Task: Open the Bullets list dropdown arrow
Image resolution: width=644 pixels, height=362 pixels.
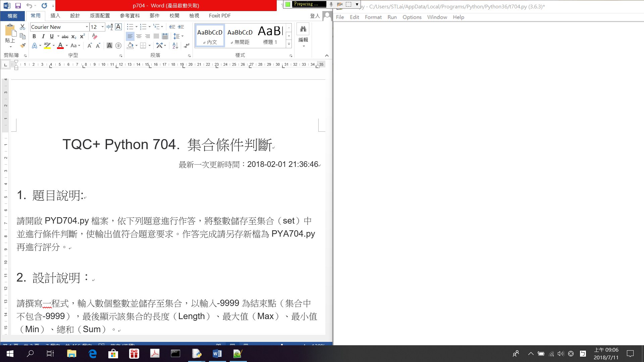Action: 137,27
